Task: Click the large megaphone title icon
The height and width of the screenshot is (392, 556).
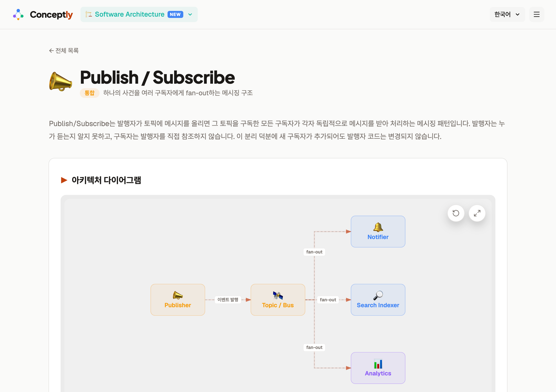Action: (61, 82)
